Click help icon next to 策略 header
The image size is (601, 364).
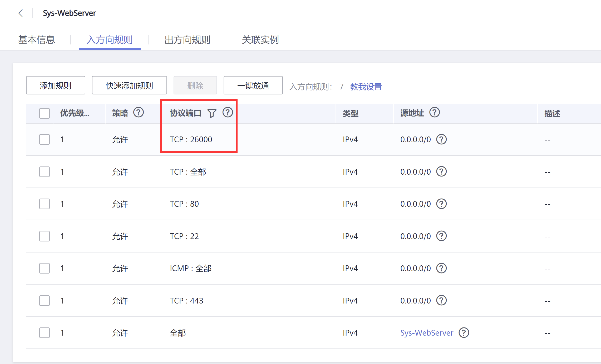click(138, 113)
